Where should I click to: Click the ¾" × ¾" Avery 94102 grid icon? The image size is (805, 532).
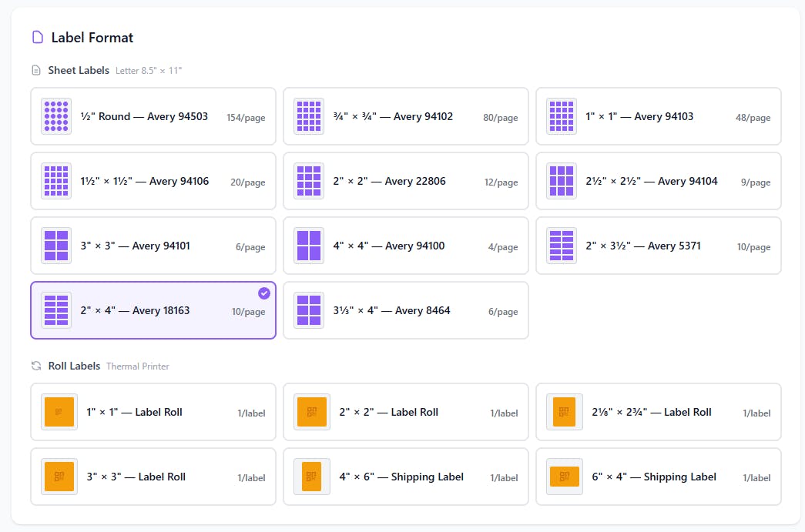309,116
